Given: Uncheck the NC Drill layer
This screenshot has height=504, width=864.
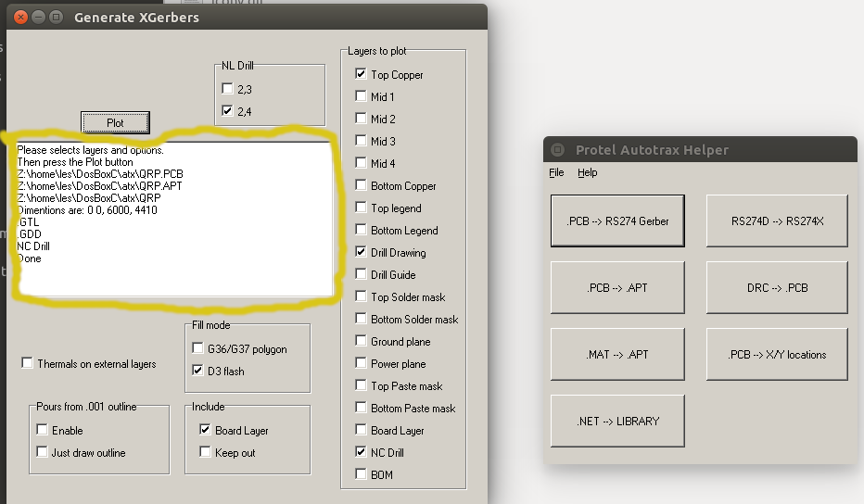Looking at the screenshot, I should (361, 452).
